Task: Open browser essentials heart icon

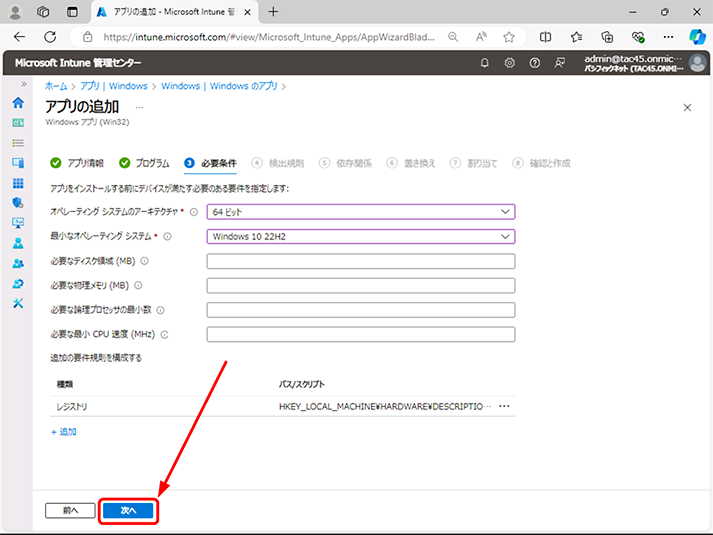Action: [x=638, y=37]
